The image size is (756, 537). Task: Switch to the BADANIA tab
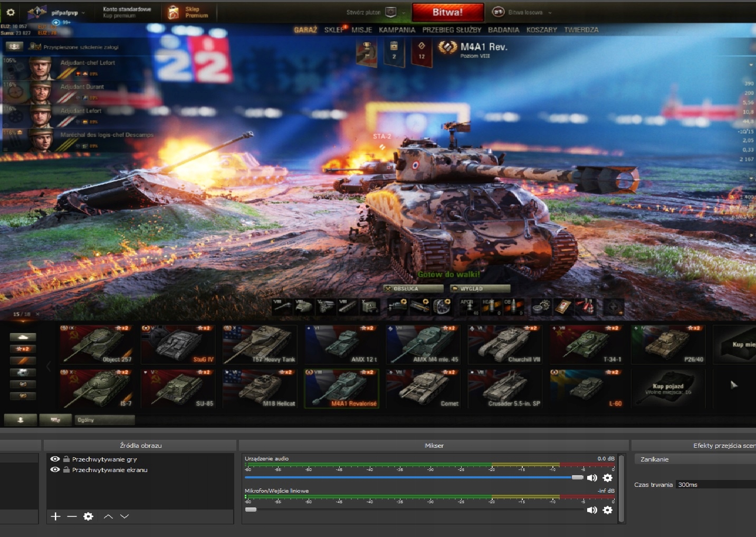click(504, 30)
